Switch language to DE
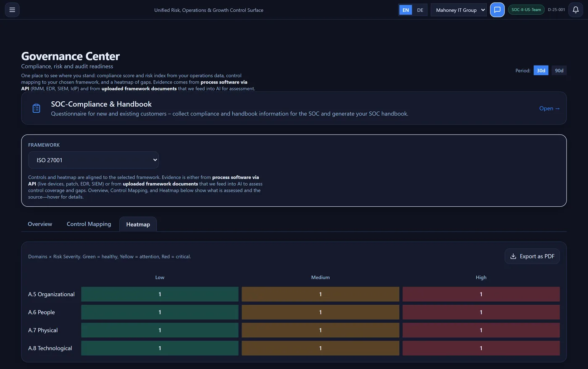This screenshot has width=588, height=369. [420, 9]
